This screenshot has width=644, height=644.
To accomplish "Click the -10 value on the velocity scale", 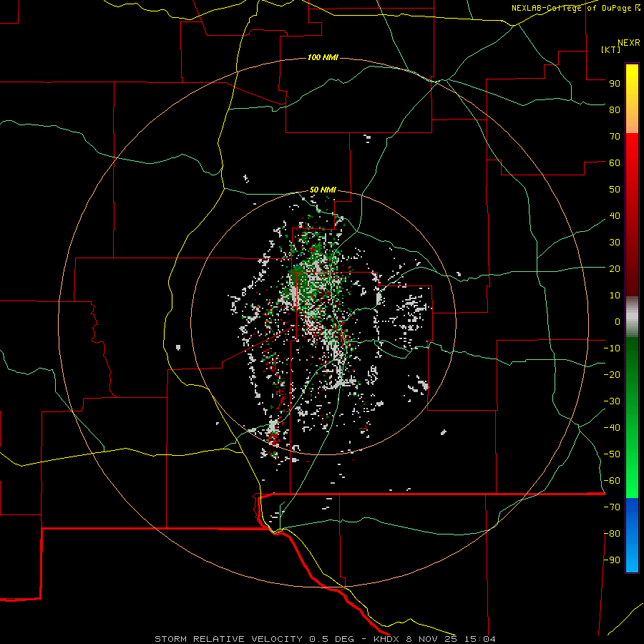I will pos(612,348).
